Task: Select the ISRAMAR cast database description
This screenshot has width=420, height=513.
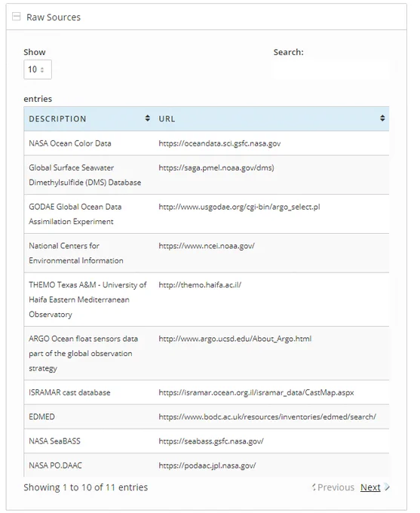Action: [x=69, y=392]
